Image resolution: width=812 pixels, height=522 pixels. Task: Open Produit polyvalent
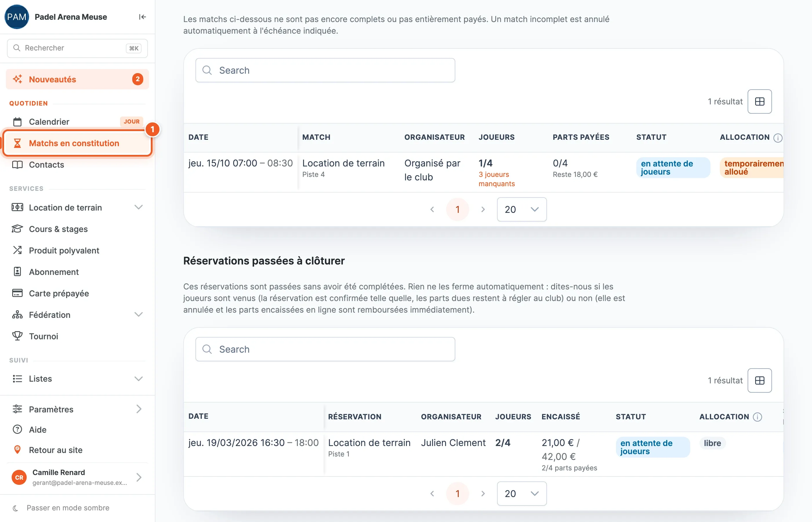[77, 250]
